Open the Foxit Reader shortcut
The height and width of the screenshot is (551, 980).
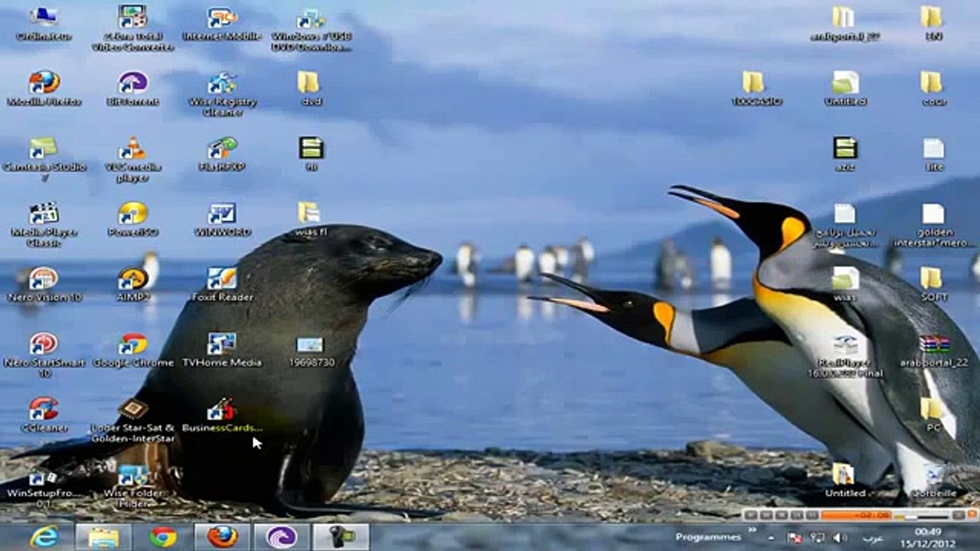[221, 279]
